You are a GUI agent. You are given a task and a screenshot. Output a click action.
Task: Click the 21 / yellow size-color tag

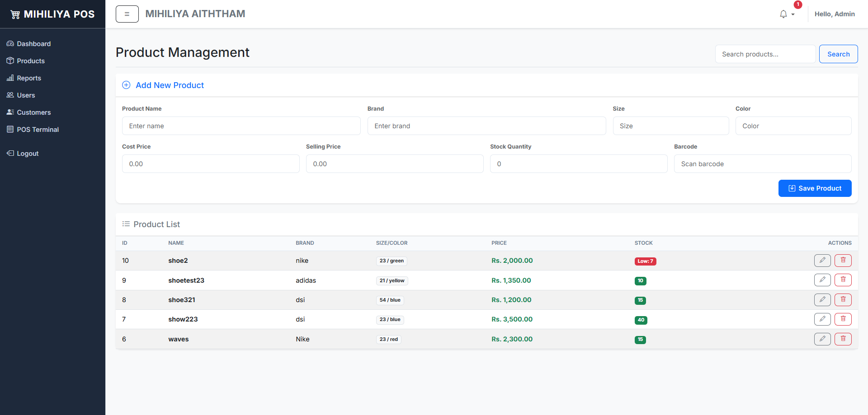tap(392, 281)
